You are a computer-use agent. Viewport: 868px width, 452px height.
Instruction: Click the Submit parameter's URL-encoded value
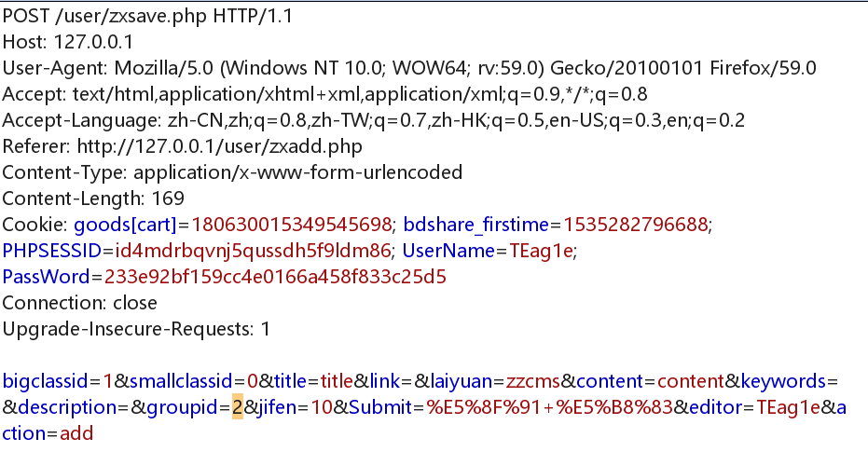coord(550,408)
